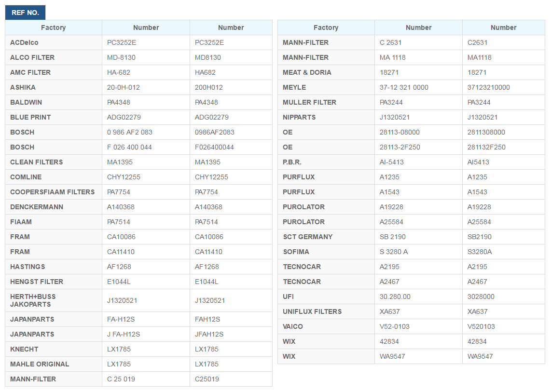This screenshot has width=551, height=392.
Task: Select the MULLER FILTER factory cell
Action: pos(326,102)
